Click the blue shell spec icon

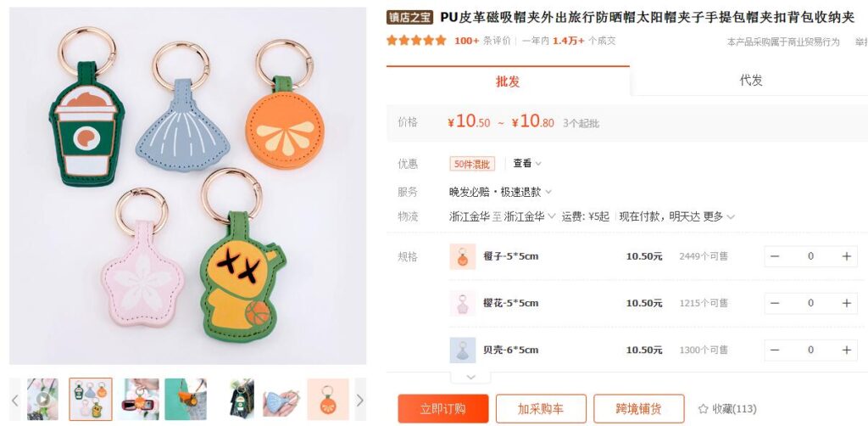[462, 350]
